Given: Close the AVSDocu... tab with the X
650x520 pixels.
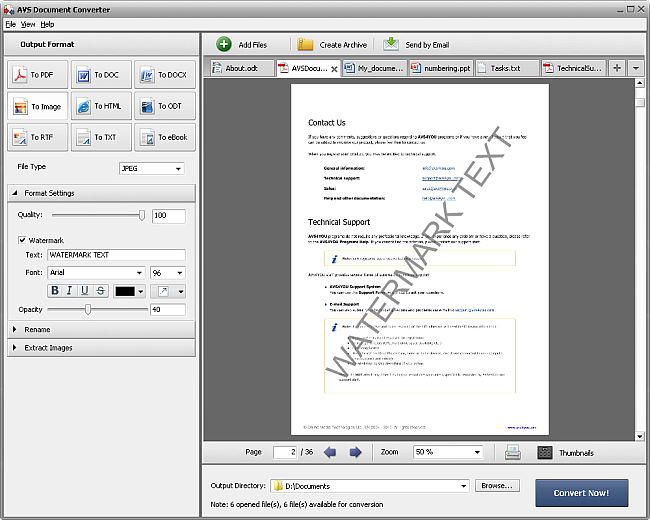Looking at the screenshot, I should [x=334, y=69].
